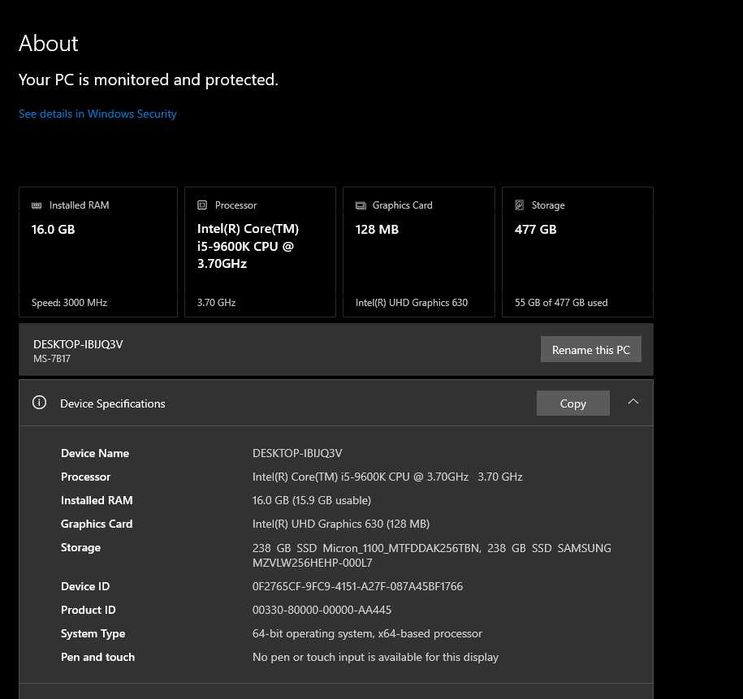
Task: Select the Speed: 3000 MHz text
Action: (69, 302)
